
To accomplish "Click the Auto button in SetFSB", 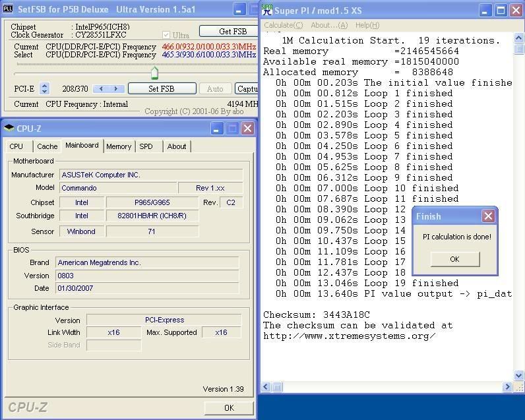I will (215, 89).
